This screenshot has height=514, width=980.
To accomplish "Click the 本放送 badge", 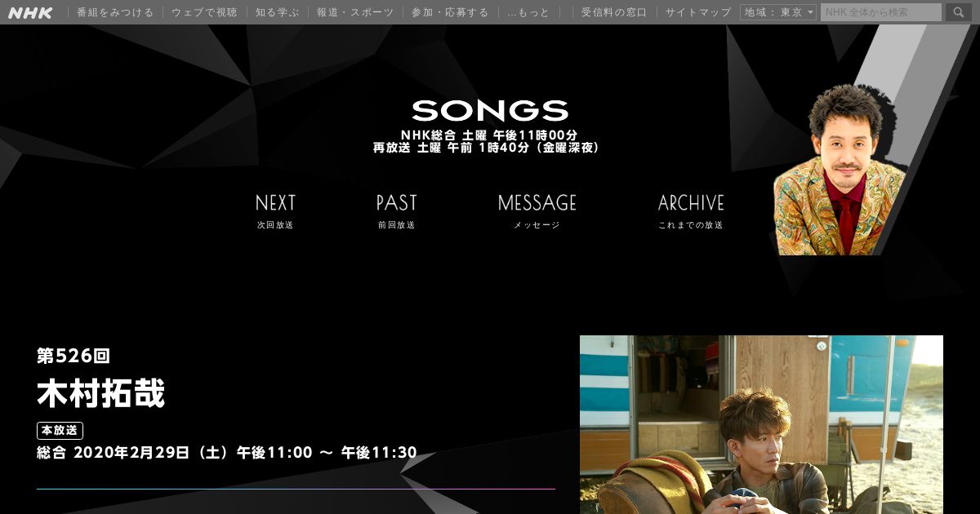I will [60, 430].
